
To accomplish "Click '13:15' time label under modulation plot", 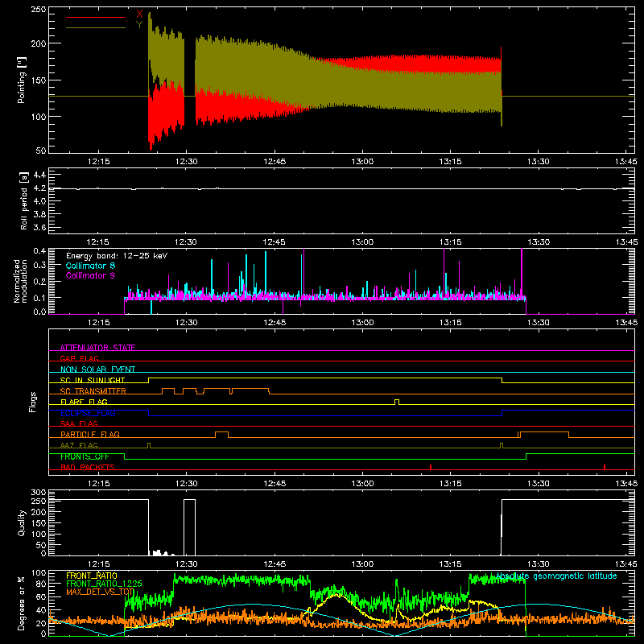I will tap(450, 323).
